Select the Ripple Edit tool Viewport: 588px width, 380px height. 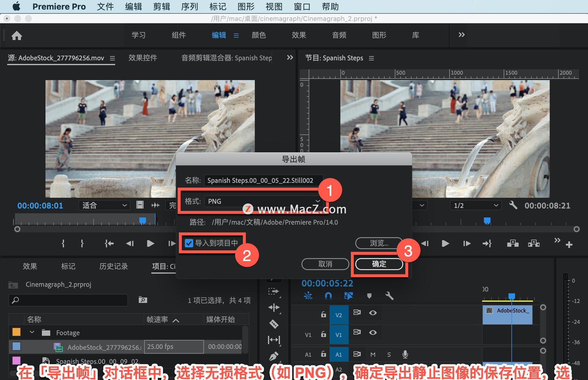(273, 307)
